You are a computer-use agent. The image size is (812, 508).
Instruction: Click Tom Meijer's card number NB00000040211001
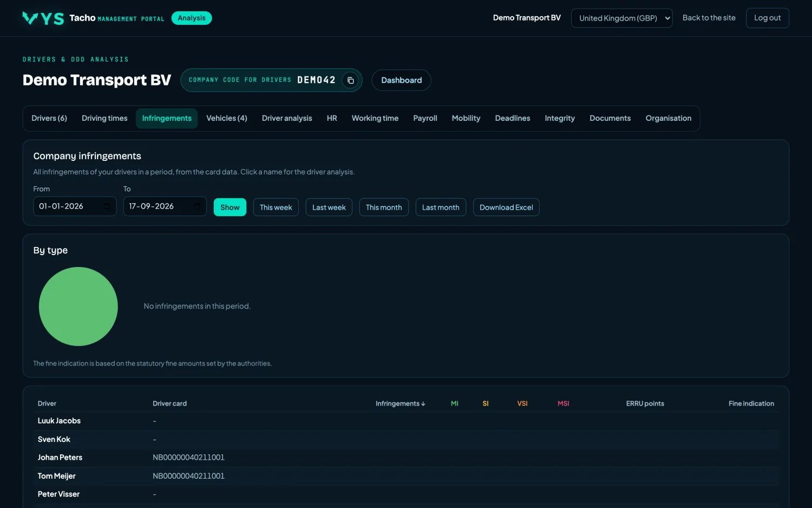click(x=188, y=476)
